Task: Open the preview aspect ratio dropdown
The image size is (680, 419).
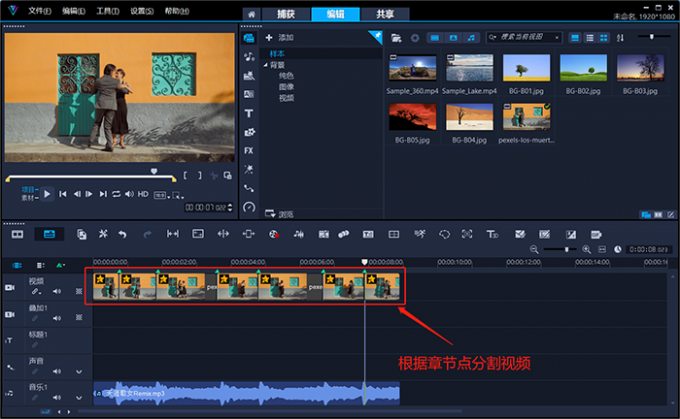Action: coord(162,195)
